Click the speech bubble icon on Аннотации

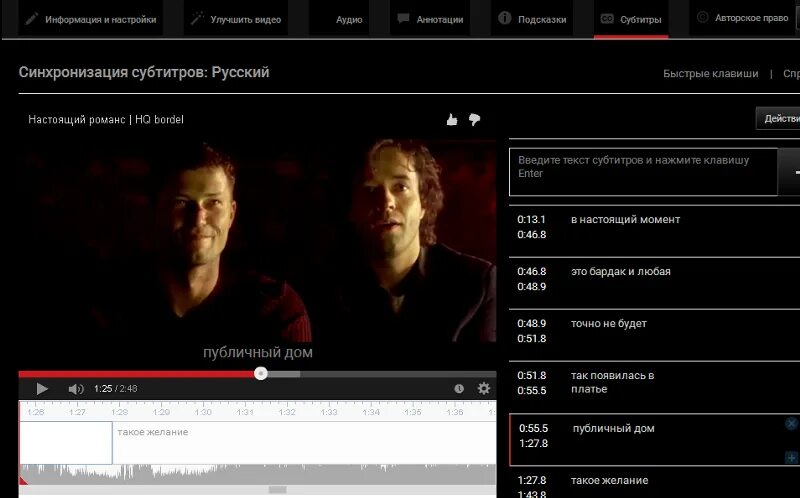click(x=403, y=18)
